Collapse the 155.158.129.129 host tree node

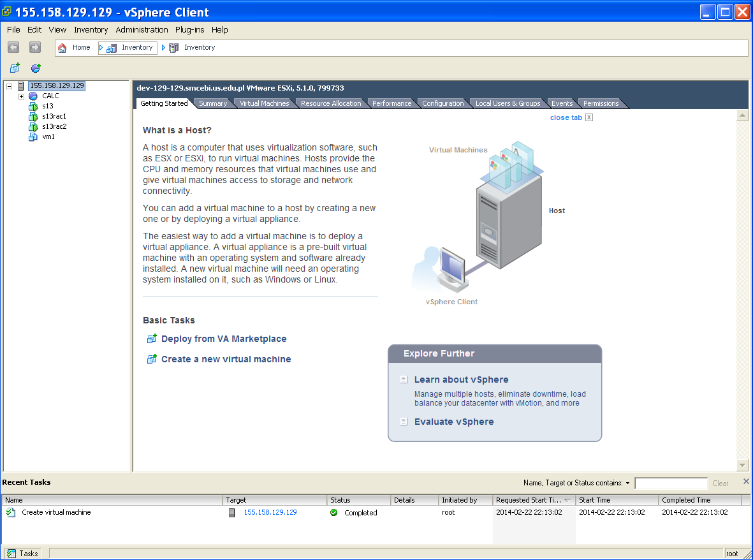[9, 87]
